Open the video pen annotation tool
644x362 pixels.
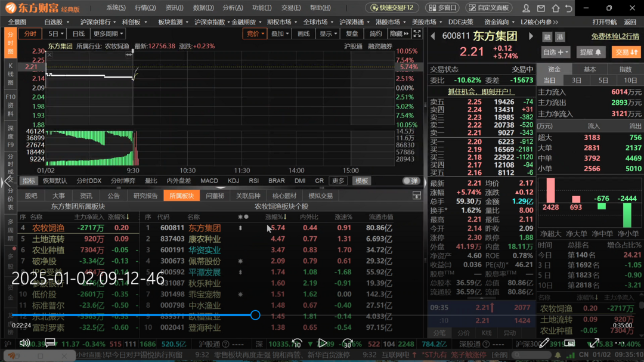tap(544, 343)
